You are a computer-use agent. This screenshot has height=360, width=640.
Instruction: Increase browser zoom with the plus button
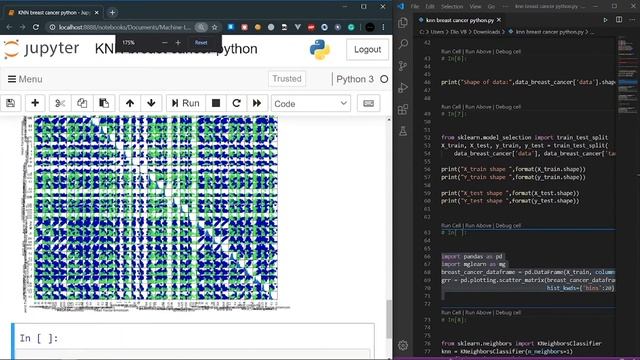pyautogui.click(x=178, y=42)
